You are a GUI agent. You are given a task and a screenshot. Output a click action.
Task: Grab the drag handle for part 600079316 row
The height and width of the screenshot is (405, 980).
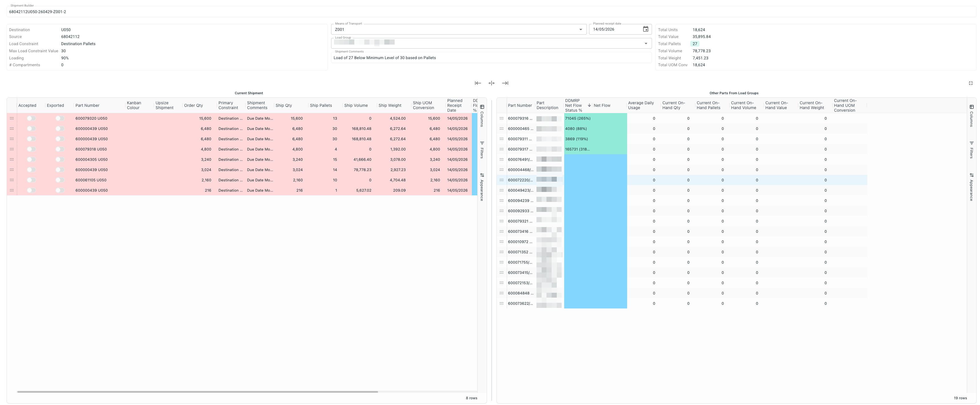501,119
